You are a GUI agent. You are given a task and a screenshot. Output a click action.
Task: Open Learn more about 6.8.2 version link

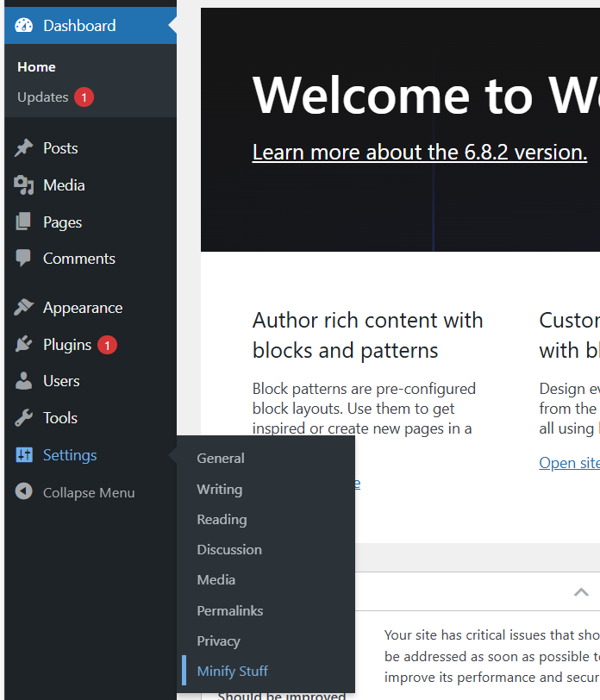coord(420,153)
